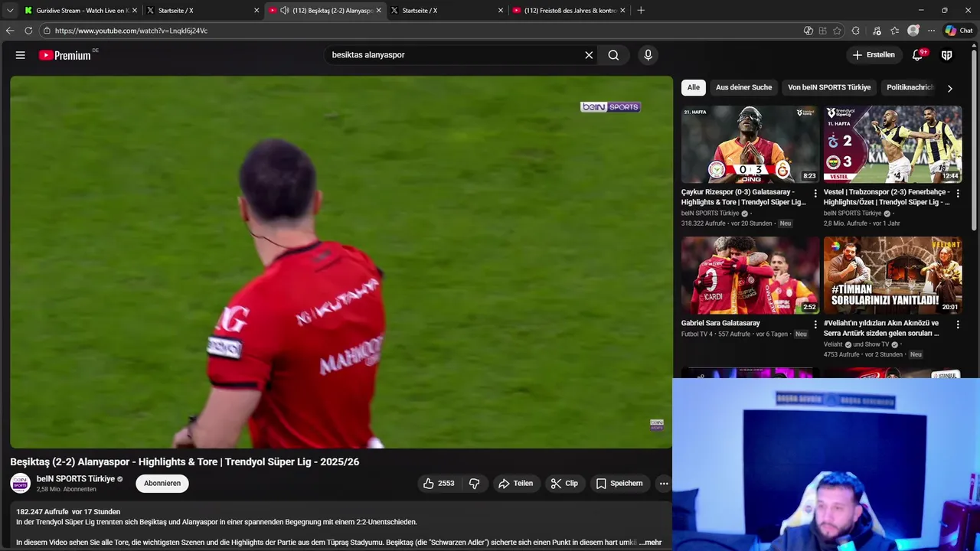Open Gabriel Sara Galatasaray thumbnail
980x551 pixels.
click(x=750, y=275)
